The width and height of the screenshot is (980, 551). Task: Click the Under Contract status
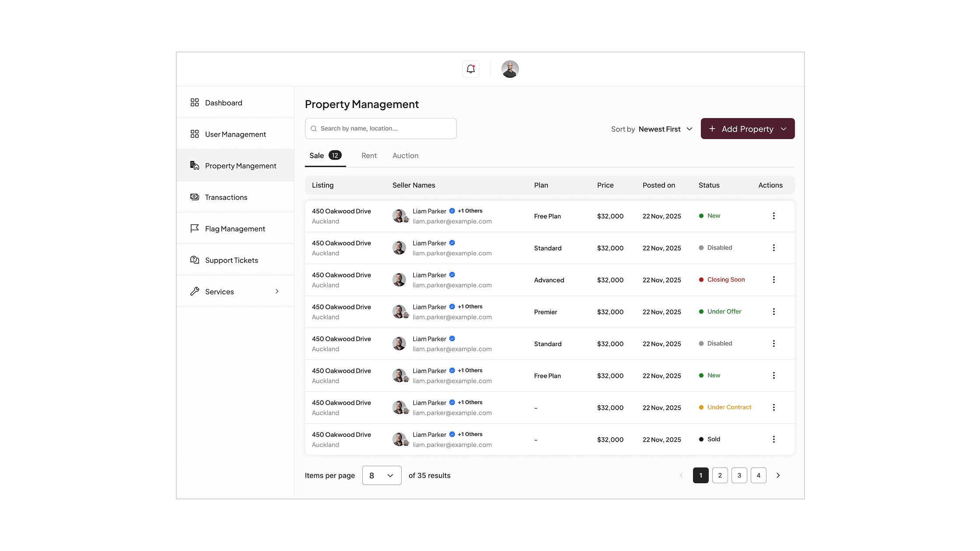pos(725,407)
